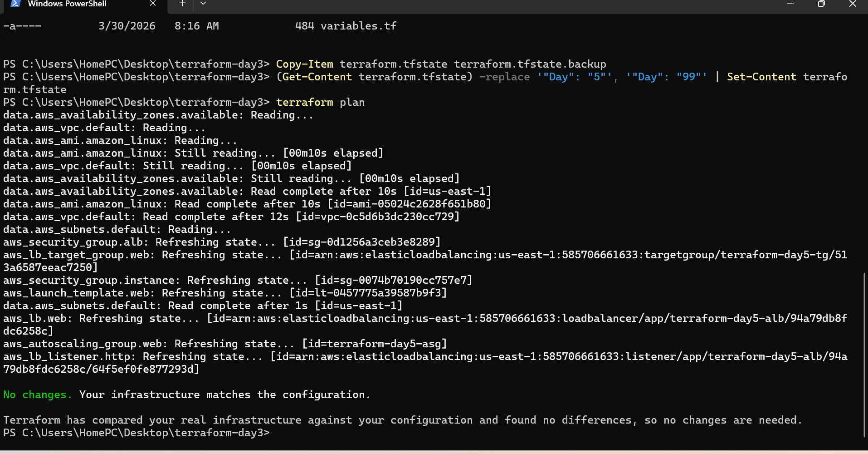Click the terraform.tfstate.backup file name
Screen dimensions: 868x454
[530, 64]
